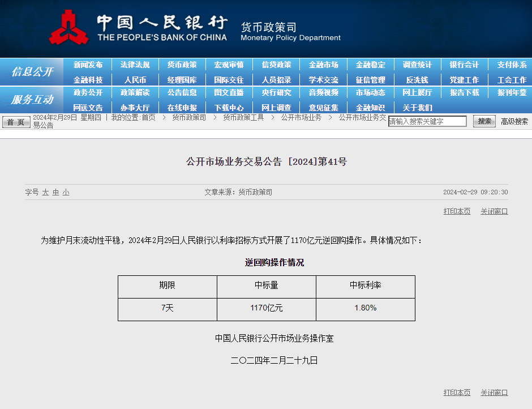Select 新闻发布 in the navigation bar
The image size is (532, 409).
[x=88, y=65]
